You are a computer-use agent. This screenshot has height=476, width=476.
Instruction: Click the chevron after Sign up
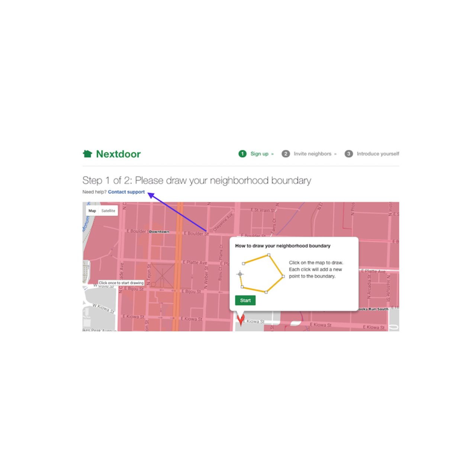273,154
